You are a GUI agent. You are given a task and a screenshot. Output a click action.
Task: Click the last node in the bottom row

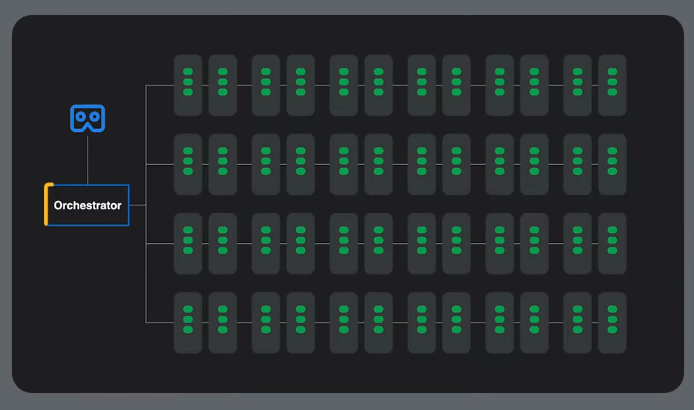point(612,322)
